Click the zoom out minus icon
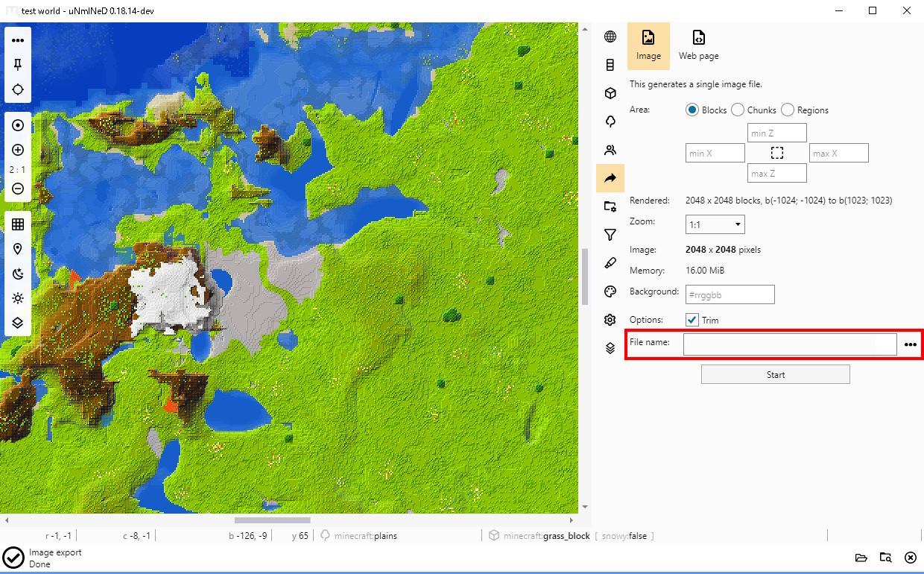924x574 pixels. (x=18, y=189)
